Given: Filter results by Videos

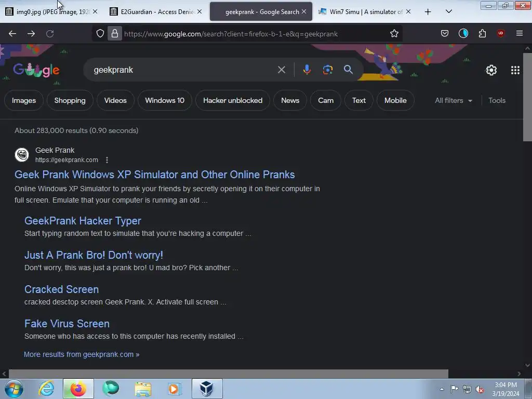Looking at the screenshot, I should (115, 100).
